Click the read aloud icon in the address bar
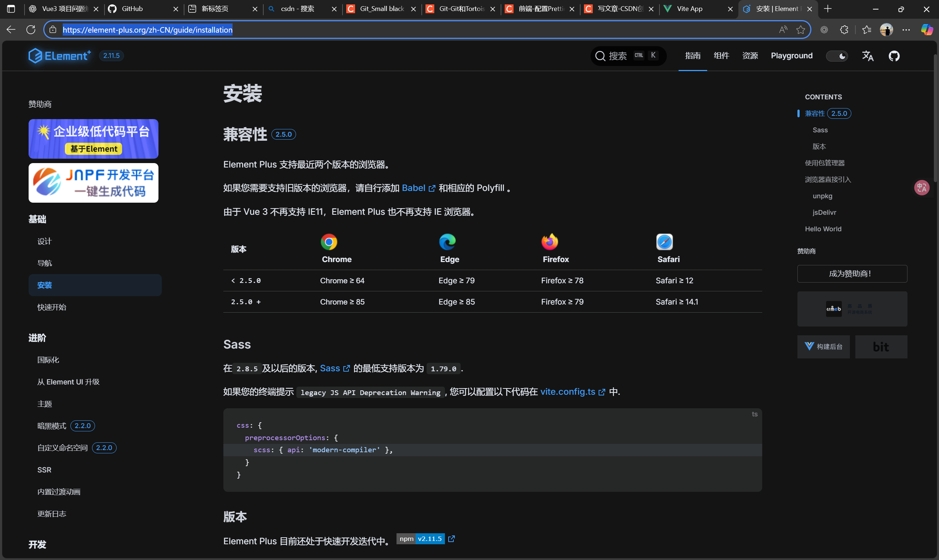This screenshot has width=939, height=560. (783, 30)
